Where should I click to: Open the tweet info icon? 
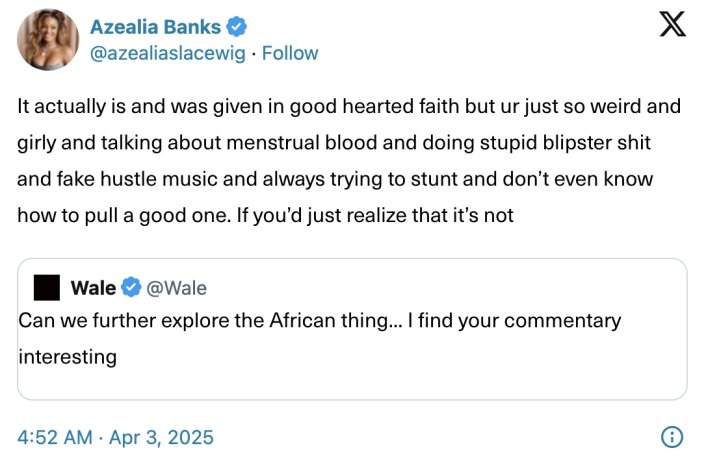click(x=673, y=437)
